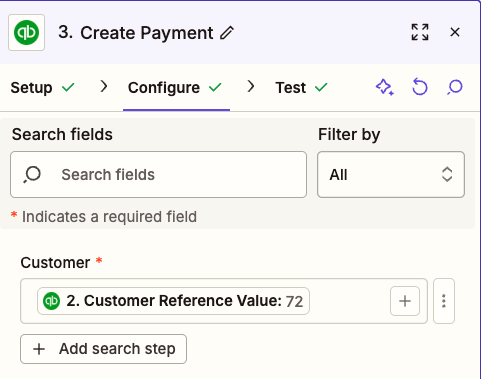Click the chevron between Configure and Test
The height and width of the screenshot is (379, 481).
(251, 87)
